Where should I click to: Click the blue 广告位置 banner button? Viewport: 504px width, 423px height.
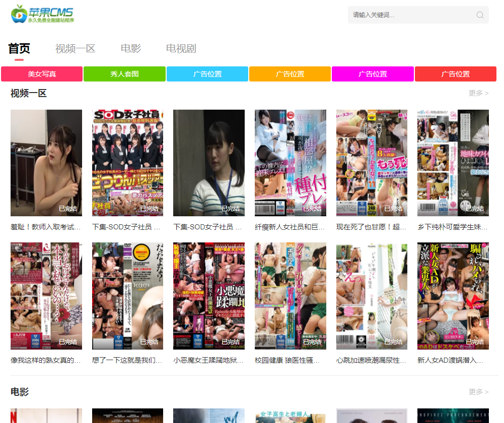(207, 74)
